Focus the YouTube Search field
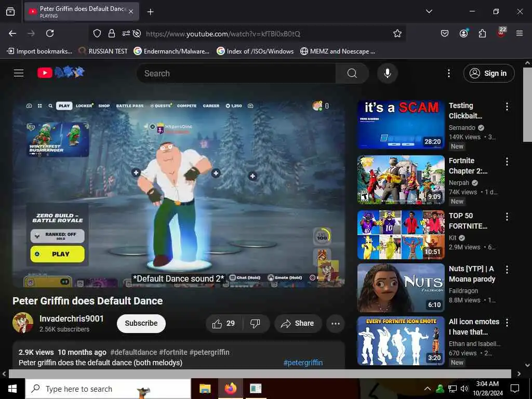 tap(236, 73)
